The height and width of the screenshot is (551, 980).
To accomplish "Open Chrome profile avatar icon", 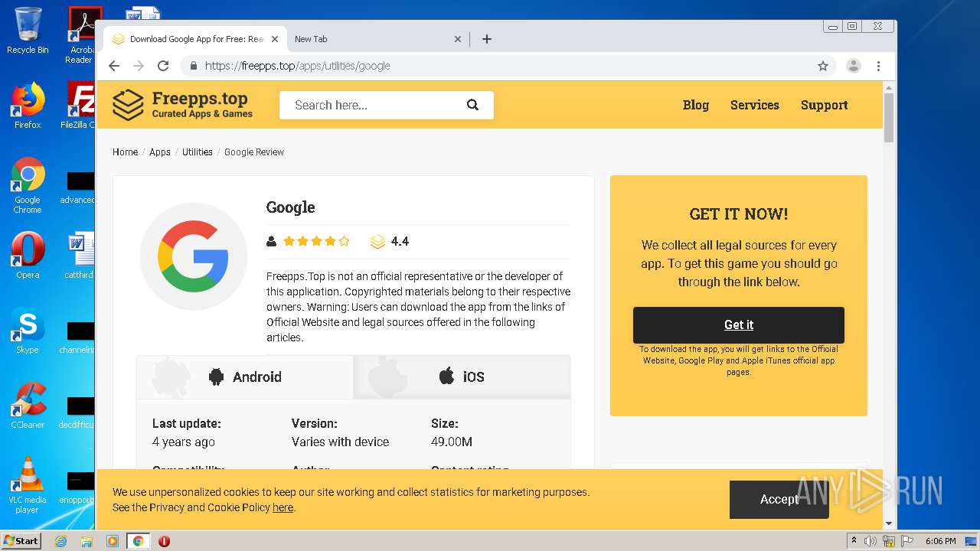I will [x=853, y=66].
